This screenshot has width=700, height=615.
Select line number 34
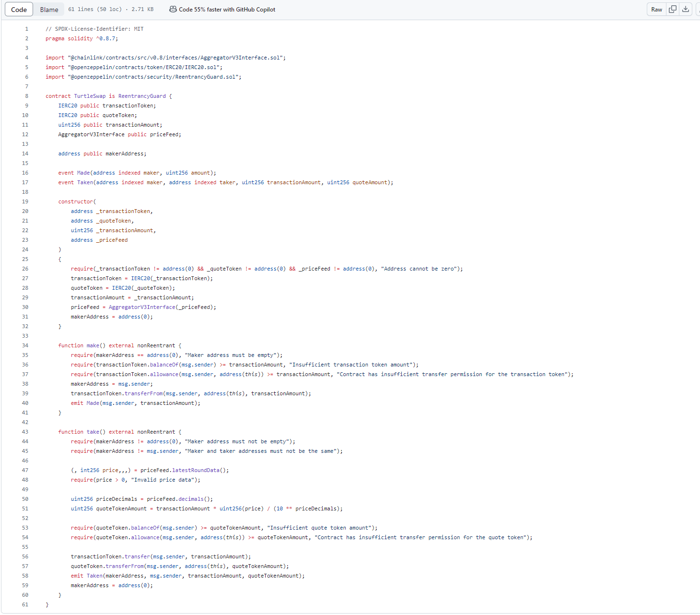(x=25, y=345)
